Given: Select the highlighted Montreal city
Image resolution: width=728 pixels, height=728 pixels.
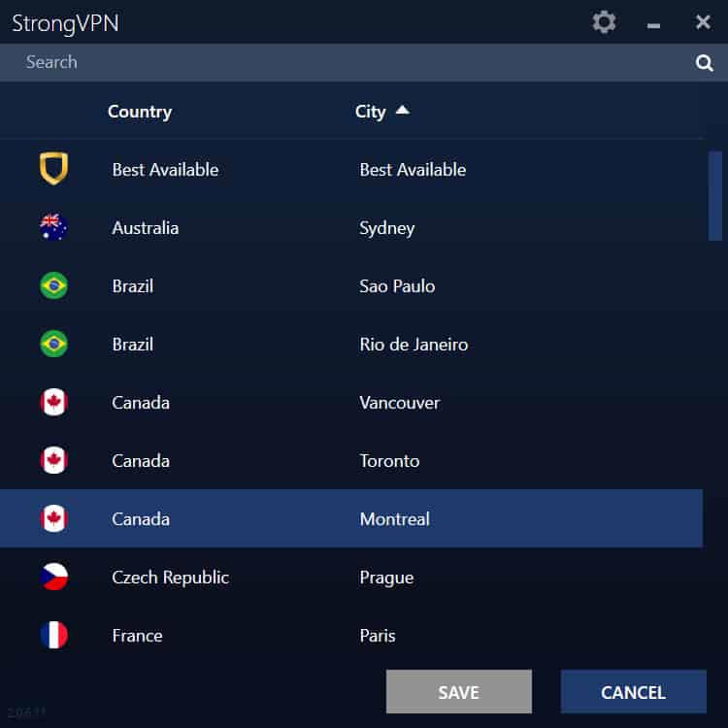Looking at the screenshot, I should click(x=395, y=519).
